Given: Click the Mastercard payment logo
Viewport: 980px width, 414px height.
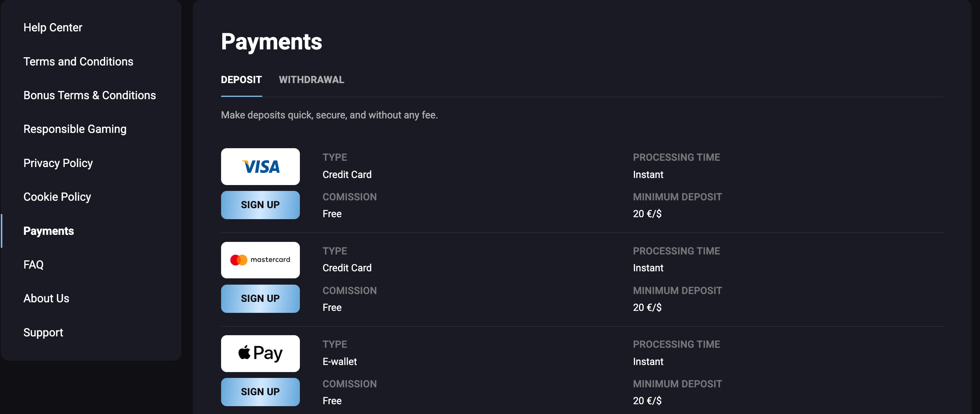Looking at the screenshot, I should click(260, 260).
